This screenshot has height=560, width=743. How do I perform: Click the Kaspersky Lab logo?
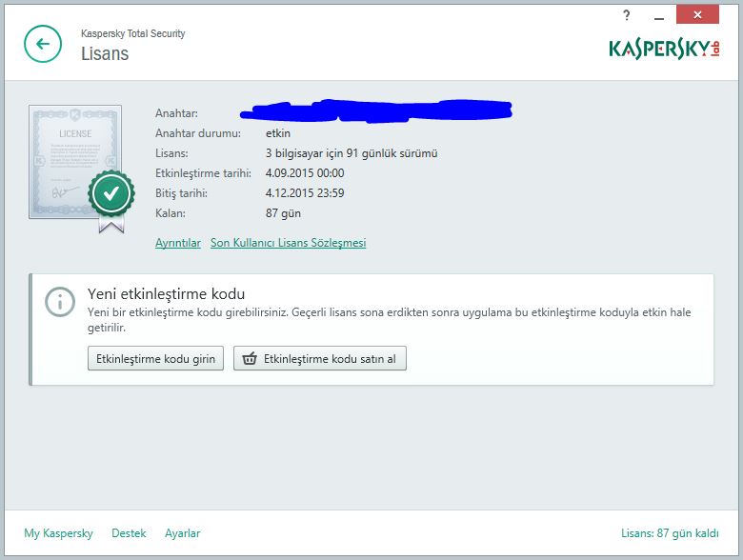coord(664,50)
